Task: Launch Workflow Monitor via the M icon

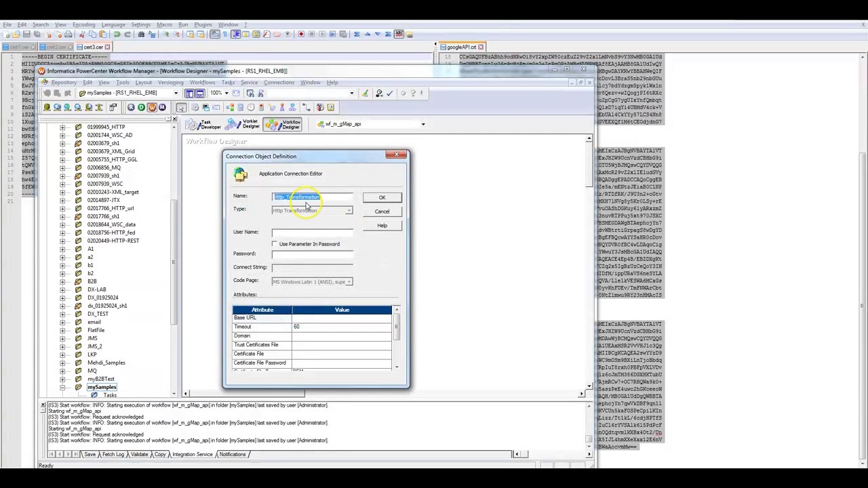Action: tap(162, 107)
